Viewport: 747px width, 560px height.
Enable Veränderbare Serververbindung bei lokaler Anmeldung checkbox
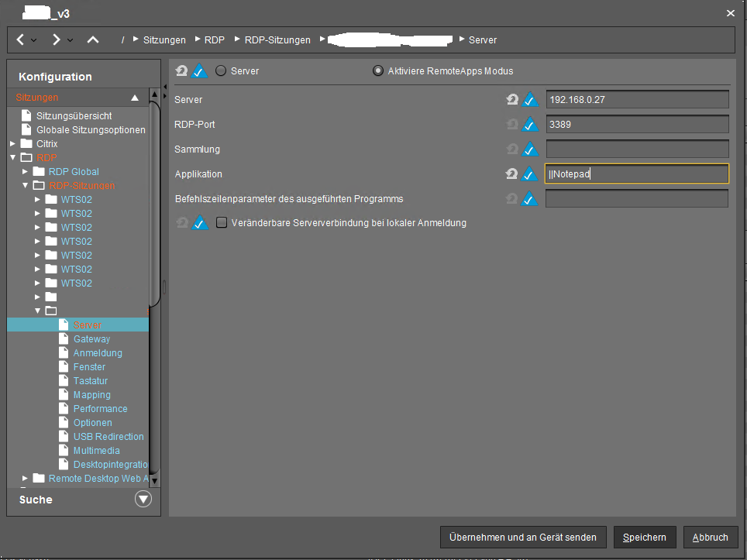[x=222, y=223]
